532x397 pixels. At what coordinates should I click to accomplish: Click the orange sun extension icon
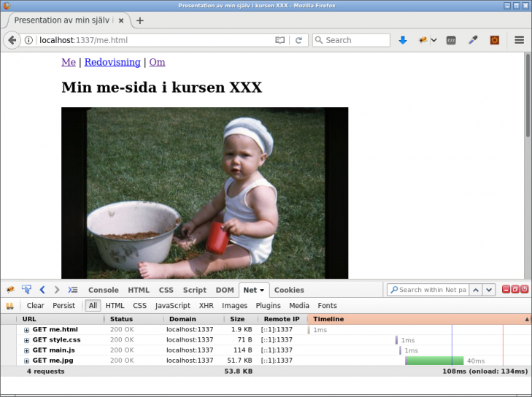click(x=495, y=40)
